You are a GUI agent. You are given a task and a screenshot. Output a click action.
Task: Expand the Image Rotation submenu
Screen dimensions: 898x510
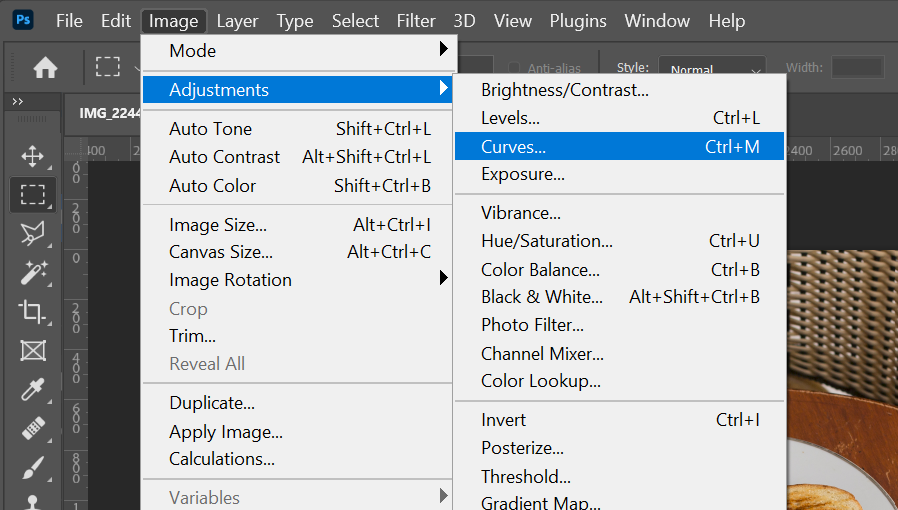tap(299, 280)
